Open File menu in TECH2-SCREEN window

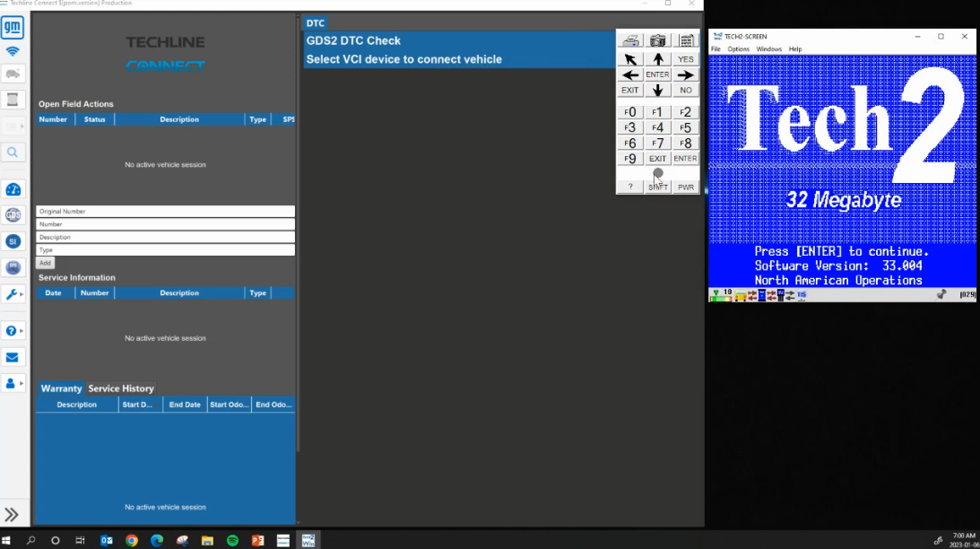[x=715, y=49]
